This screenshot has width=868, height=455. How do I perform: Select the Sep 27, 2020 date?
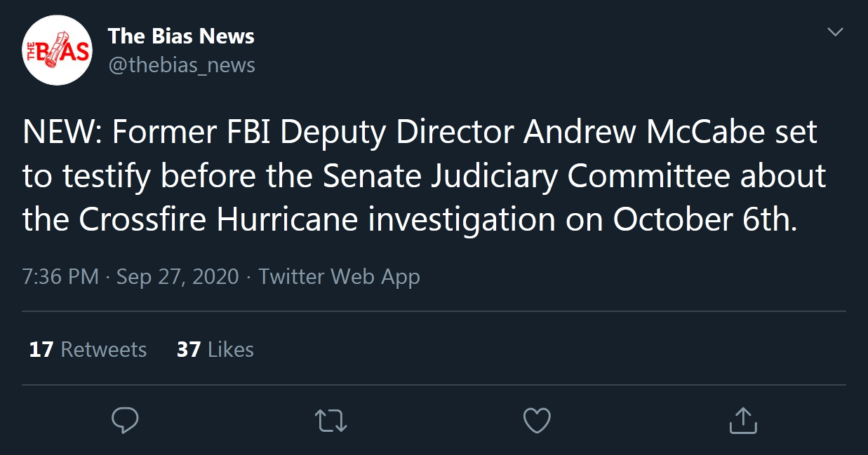click(x=178, y=276)
